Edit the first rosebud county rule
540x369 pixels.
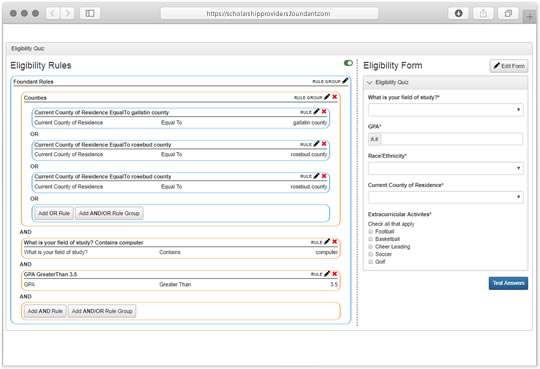(316, 144)
